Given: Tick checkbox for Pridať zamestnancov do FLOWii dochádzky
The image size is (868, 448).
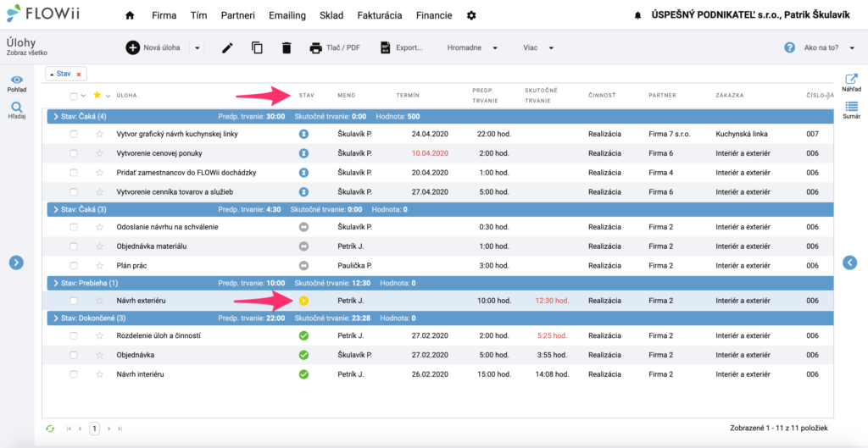Looking at the screenshot, I should click(74, 173).
